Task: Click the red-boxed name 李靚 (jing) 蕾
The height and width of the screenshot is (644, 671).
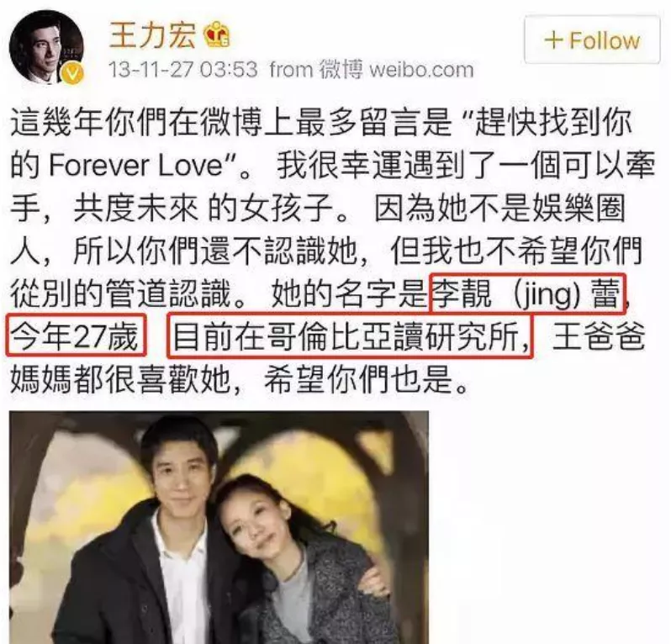Action: tap(528, 293)
